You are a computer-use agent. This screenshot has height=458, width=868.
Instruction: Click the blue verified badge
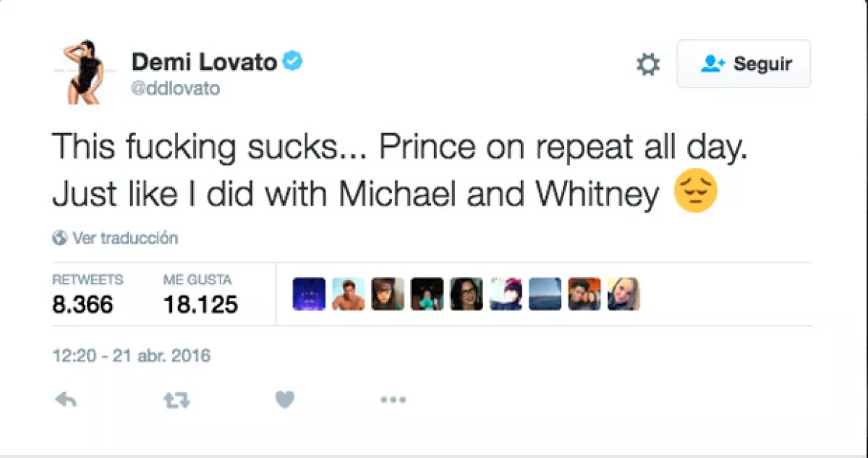pyautogui.click(x=292, y=62)
